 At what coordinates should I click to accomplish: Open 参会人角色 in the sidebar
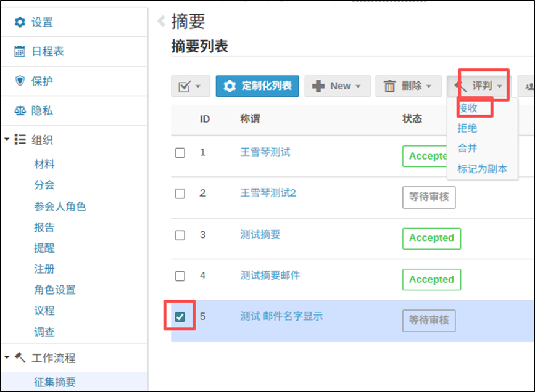[x=60, y=206]
